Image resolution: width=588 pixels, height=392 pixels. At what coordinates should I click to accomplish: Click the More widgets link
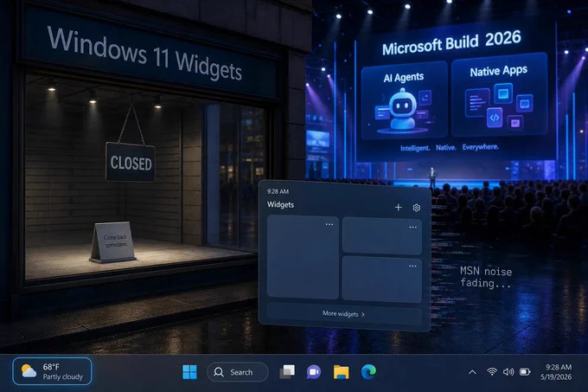[x=343, y=313]
